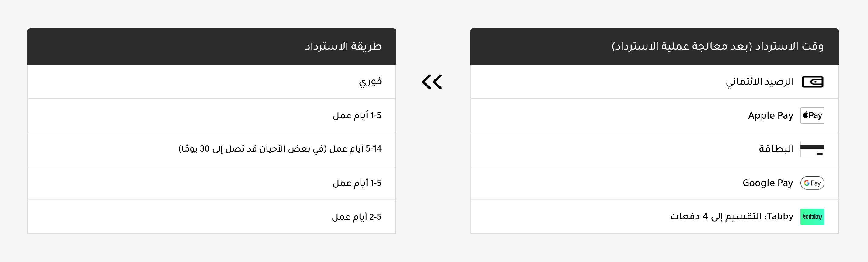Click the credit card icon

812,149
